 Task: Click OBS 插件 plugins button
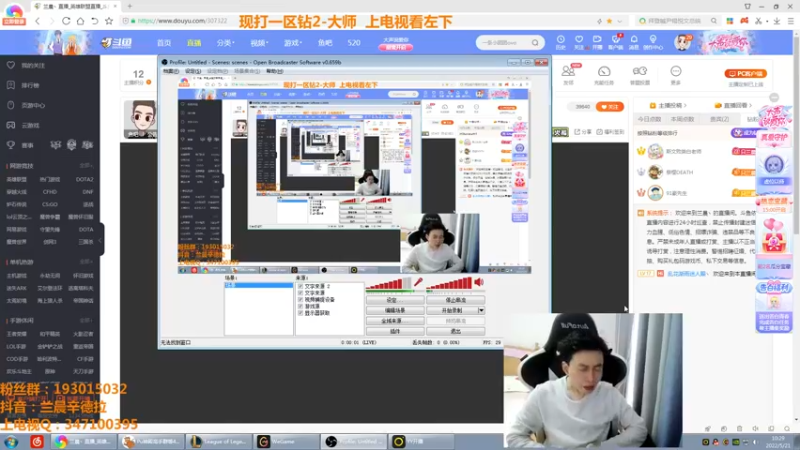(395, 332)
